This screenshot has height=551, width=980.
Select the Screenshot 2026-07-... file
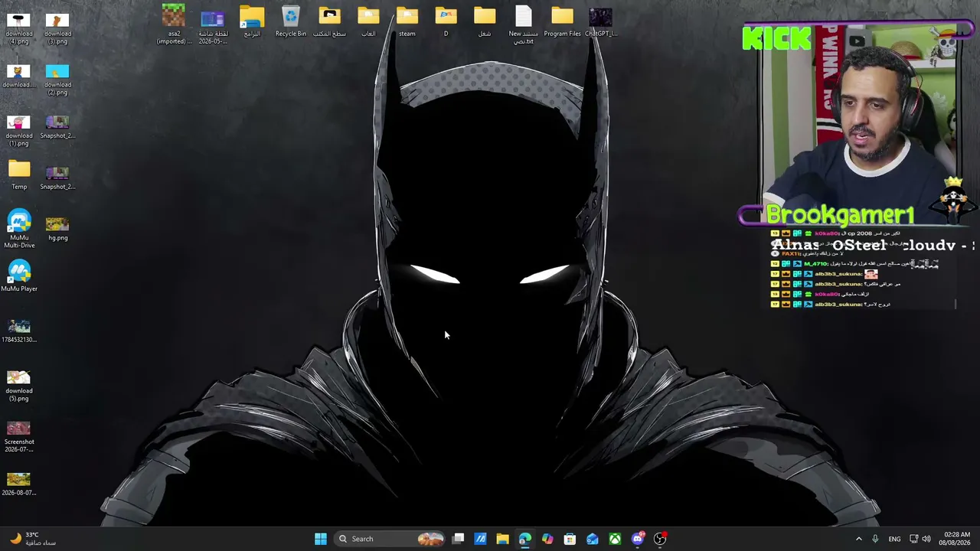click(18, 437)
